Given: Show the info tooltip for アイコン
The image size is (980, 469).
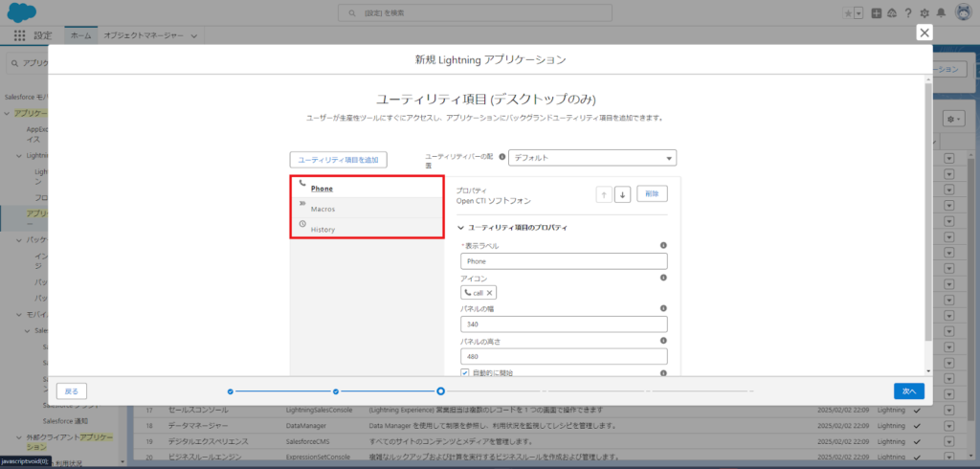Looking at the screenshot, I should (x=664, y=277).
